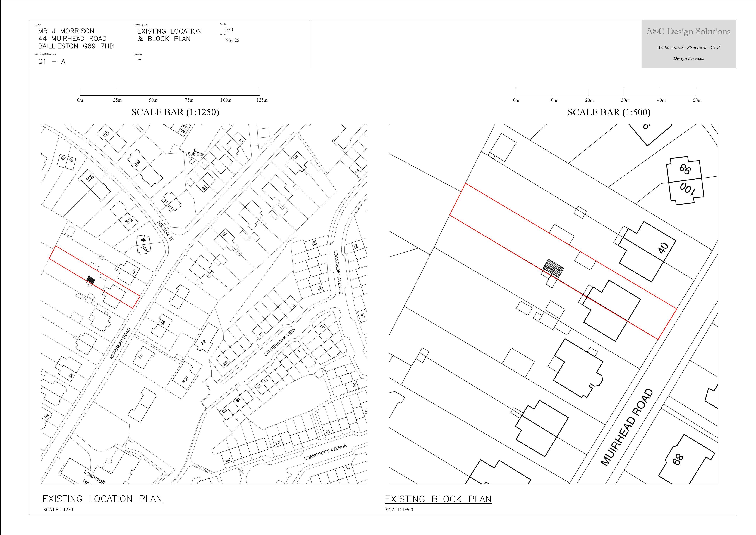Viewport: 756px width, 535px height.
Task: Select drawing reference '01 – A'
Action: tap(52, 61)
